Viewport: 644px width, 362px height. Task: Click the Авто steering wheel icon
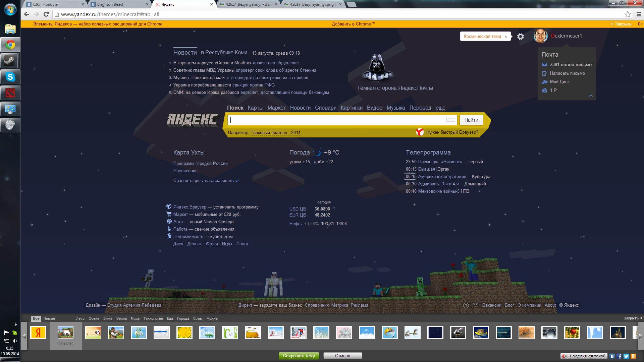[x=169, y=221]
